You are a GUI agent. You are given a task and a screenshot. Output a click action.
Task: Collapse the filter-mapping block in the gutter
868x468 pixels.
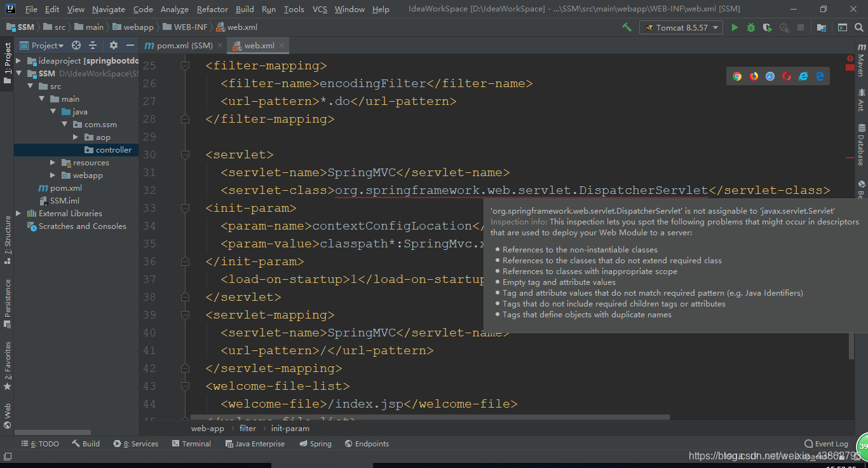tap(186, 65)
